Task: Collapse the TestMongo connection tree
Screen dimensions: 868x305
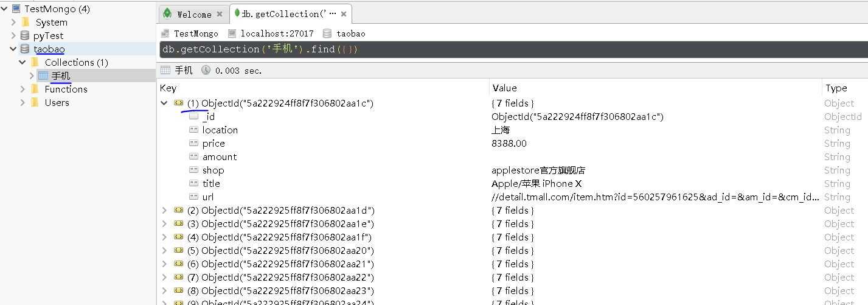Action: point(5,9)
